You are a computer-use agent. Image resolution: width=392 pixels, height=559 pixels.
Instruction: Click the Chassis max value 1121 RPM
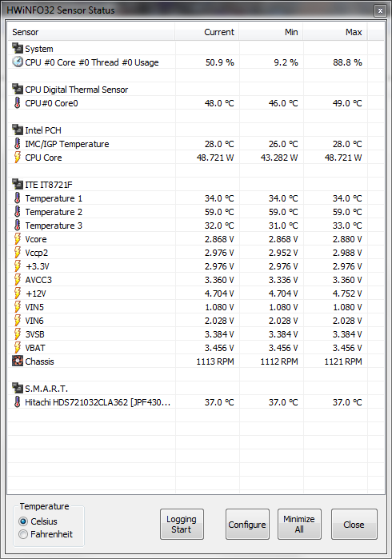pos(343,361)
